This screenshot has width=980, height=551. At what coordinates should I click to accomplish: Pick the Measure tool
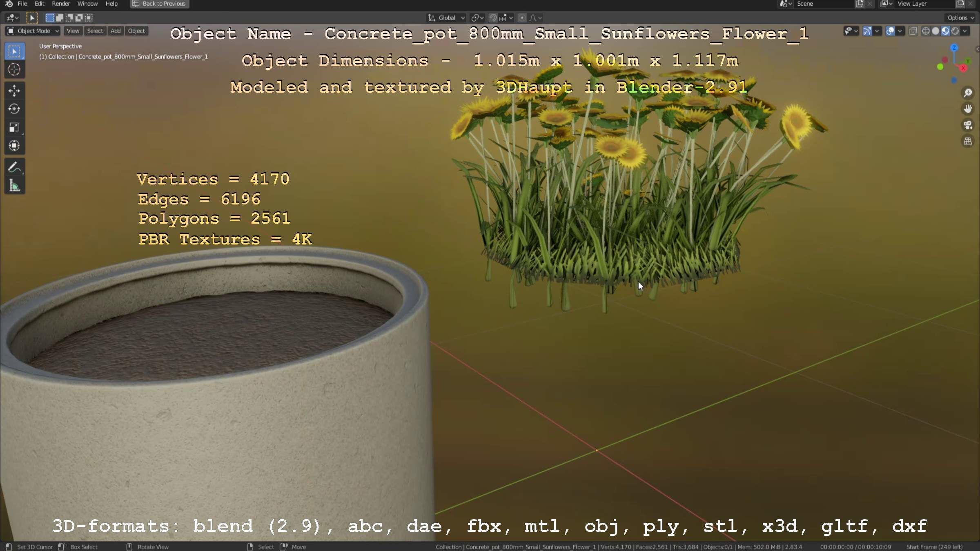pyautogui.click(x=14, y=186)
